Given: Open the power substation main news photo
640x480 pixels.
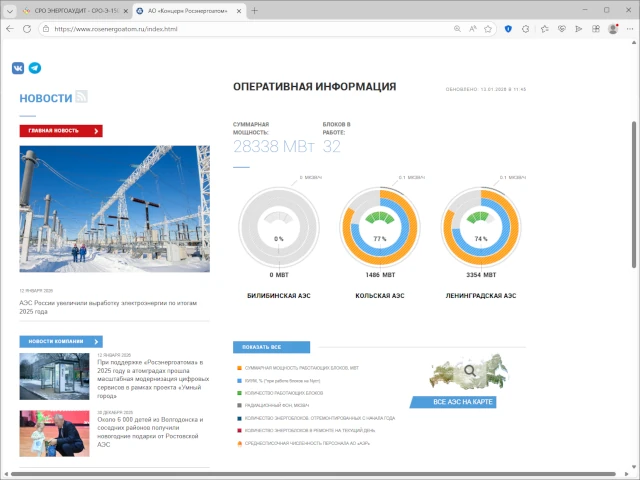Looking at the screenshot, I should [114, 209].
